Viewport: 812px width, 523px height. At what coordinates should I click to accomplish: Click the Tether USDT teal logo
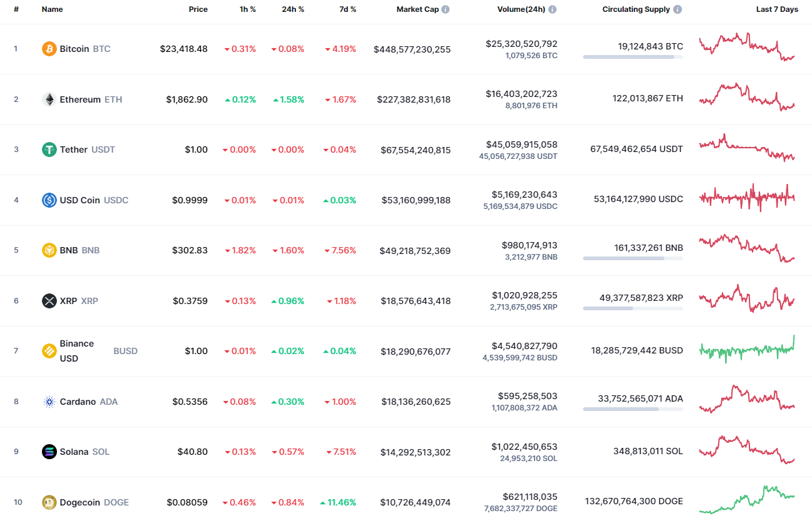pyautogui.click(x=48, y=149)
